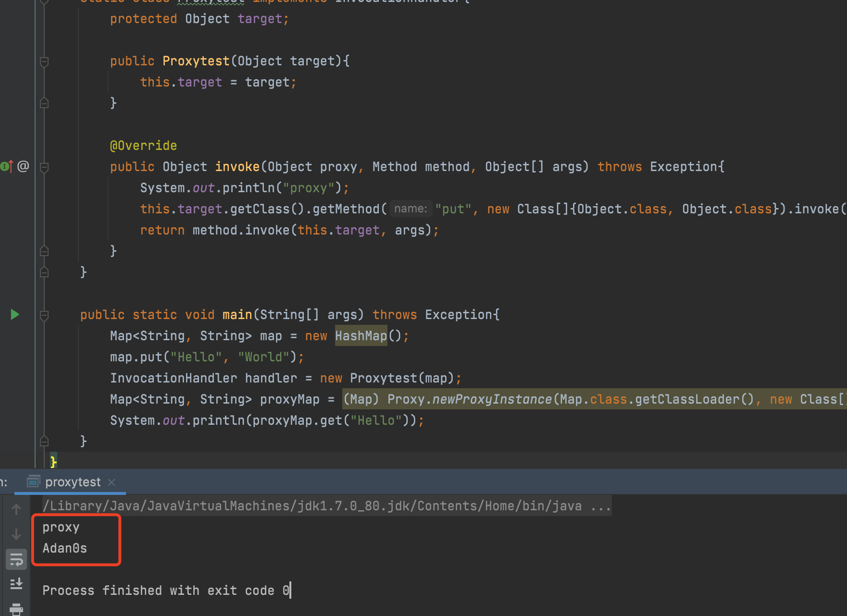847x616 pixels.
Task: Select the proxytest run tab
Action: click(73, 482)
